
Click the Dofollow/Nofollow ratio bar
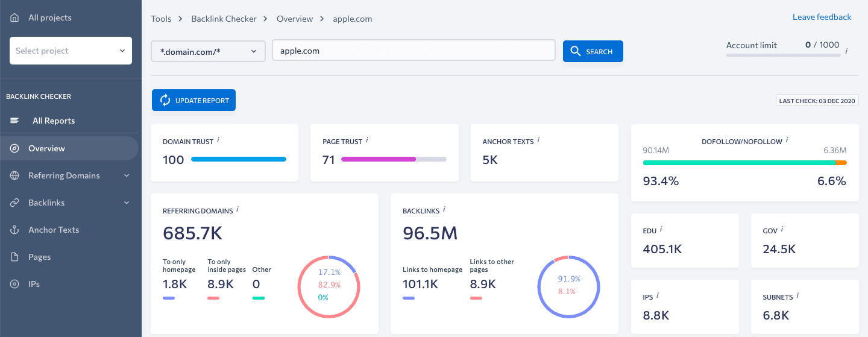pos(745,163)
